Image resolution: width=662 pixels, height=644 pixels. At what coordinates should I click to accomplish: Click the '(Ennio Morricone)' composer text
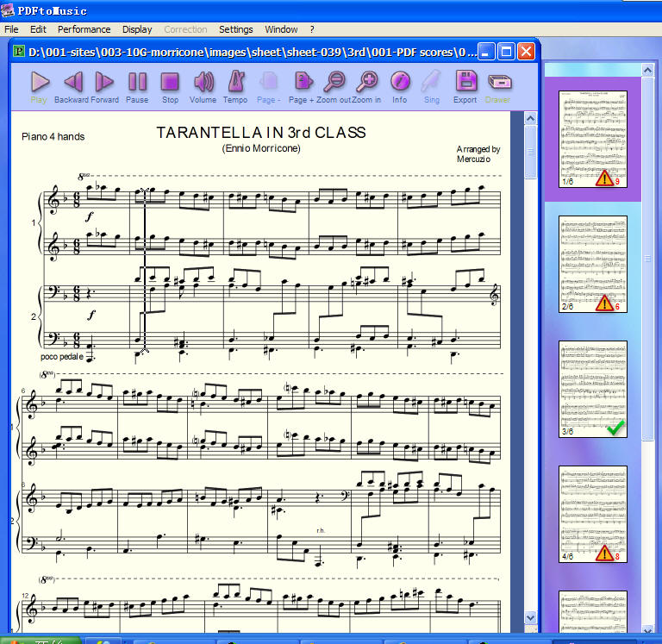click(261, 148)
